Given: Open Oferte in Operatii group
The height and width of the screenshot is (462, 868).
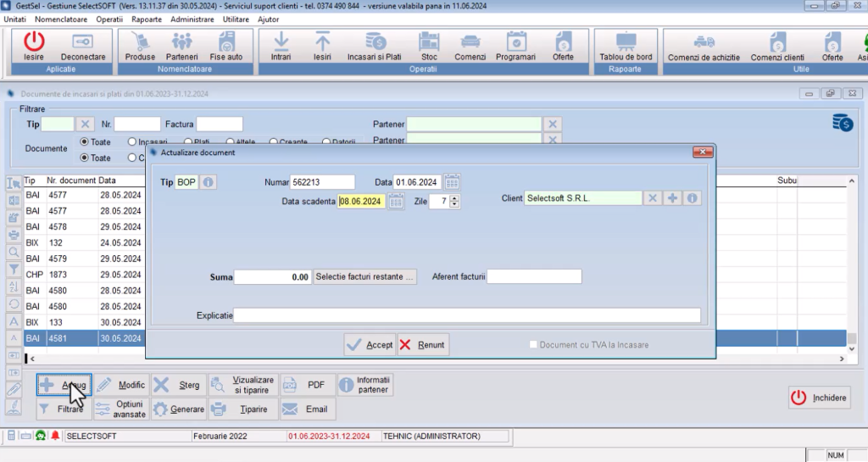Looking at the screenshot, I should pyautogui.click(x=563, y=47).
